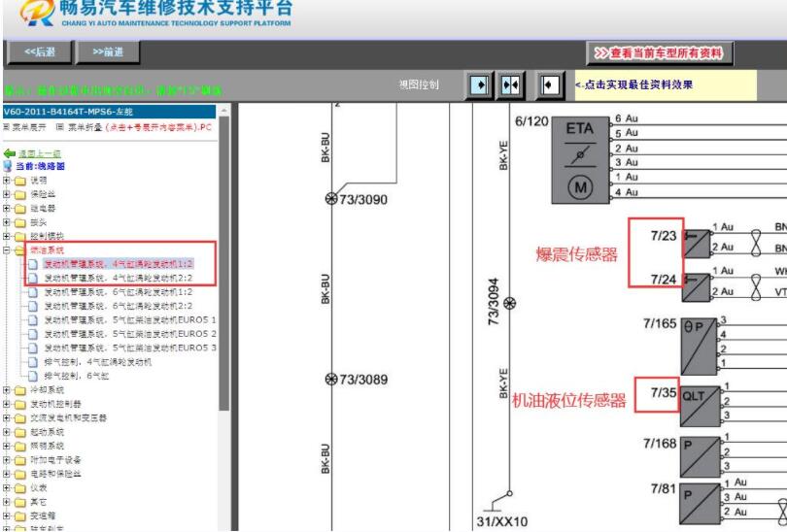Click the 73/3094 splice point on BK-YE wire
The height and width of the screenshot is (532, 787).
click(x=509, y=303)
